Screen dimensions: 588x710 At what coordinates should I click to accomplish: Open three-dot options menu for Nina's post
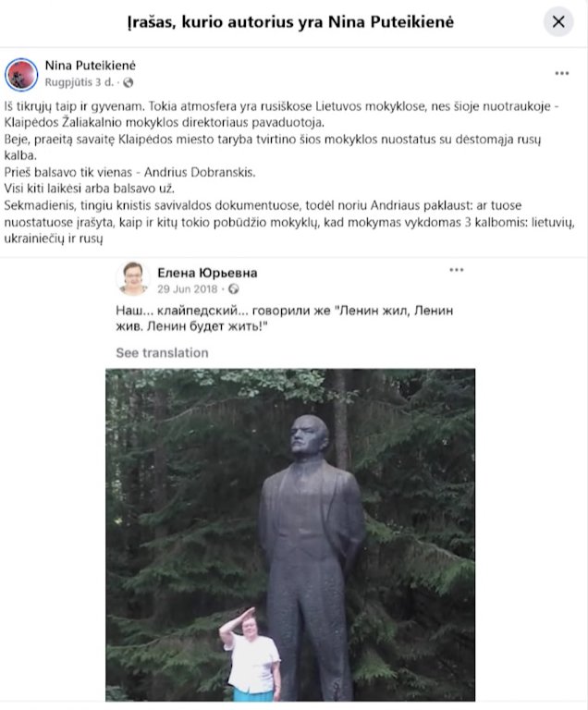(562, 73)
